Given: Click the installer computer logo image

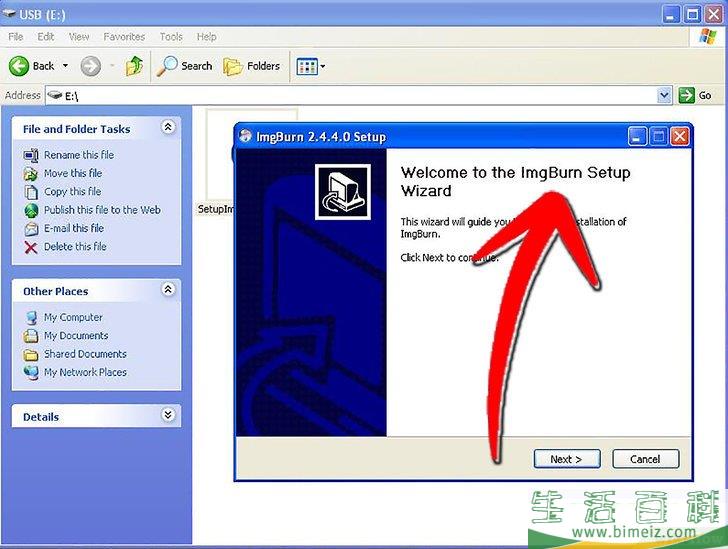Looking at the screenshot, I should [343, 192].
